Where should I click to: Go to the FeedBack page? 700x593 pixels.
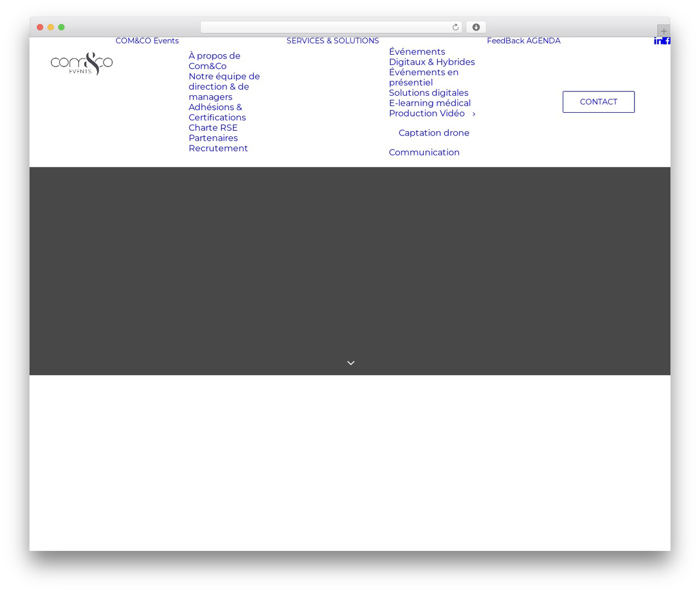point(505,41)
